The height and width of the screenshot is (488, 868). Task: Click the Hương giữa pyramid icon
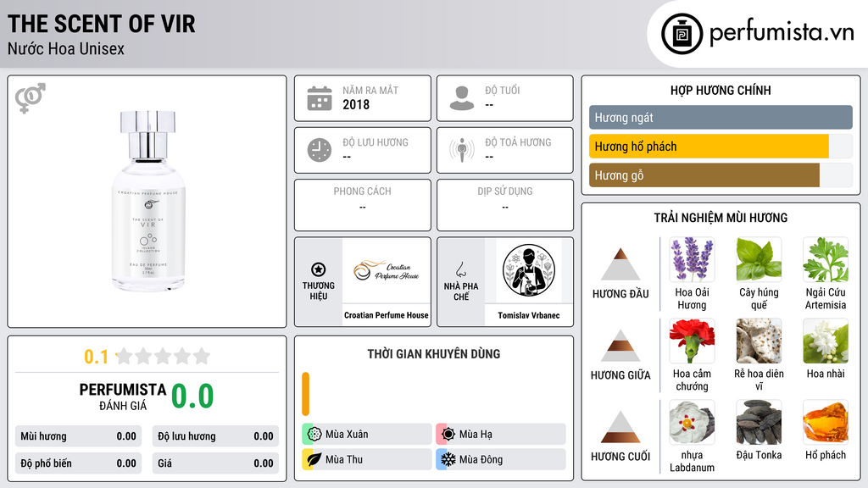point(620,346)
